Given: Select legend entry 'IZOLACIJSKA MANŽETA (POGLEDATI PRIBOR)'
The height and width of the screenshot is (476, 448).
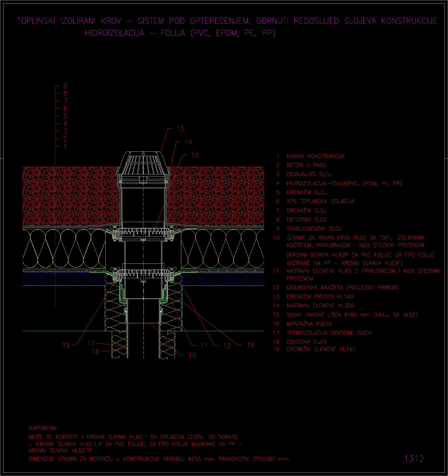Looking at the screenshot, I should 343,288.
